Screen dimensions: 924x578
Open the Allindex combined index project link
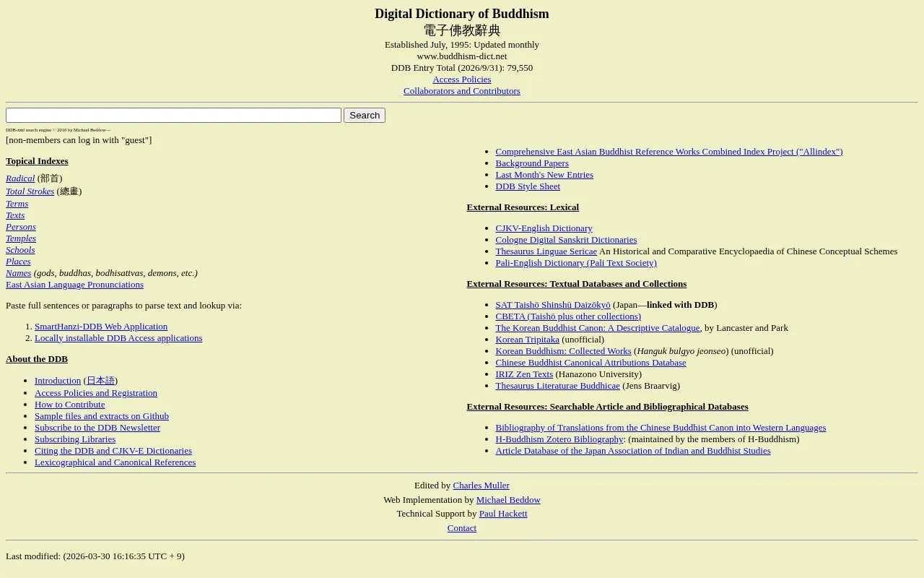(669, 152)
